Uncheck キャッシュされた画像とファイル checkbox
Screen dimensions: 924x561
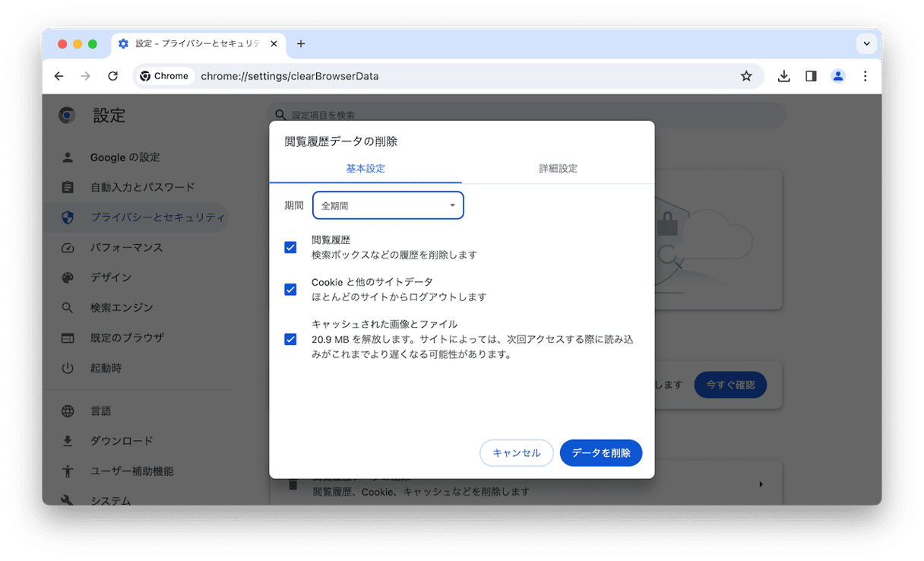pyautogui.click(x=290, y=339)
